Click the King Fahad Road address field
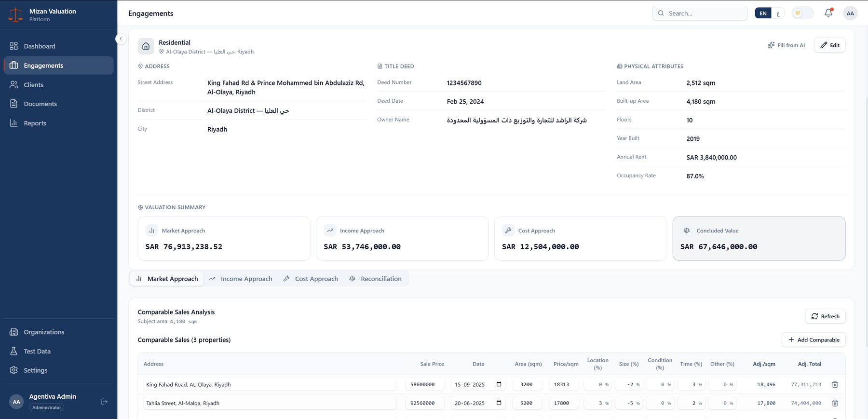 point(270,384)
